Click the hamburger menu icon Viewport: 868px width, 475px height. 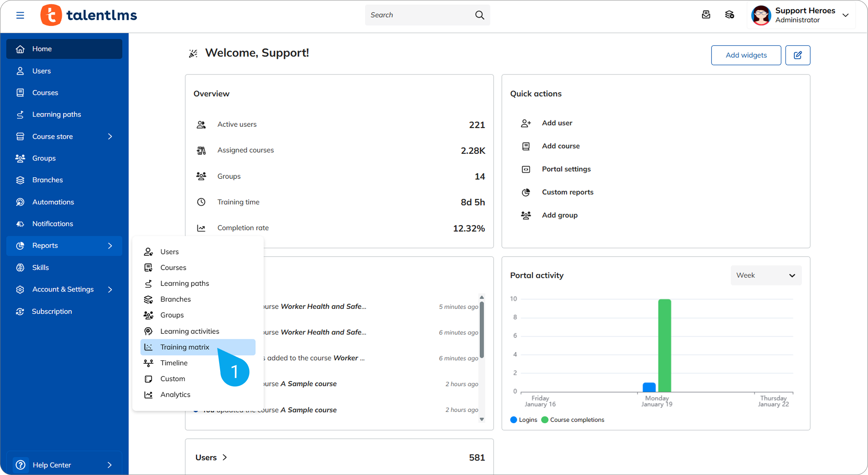tap(20, 15)
